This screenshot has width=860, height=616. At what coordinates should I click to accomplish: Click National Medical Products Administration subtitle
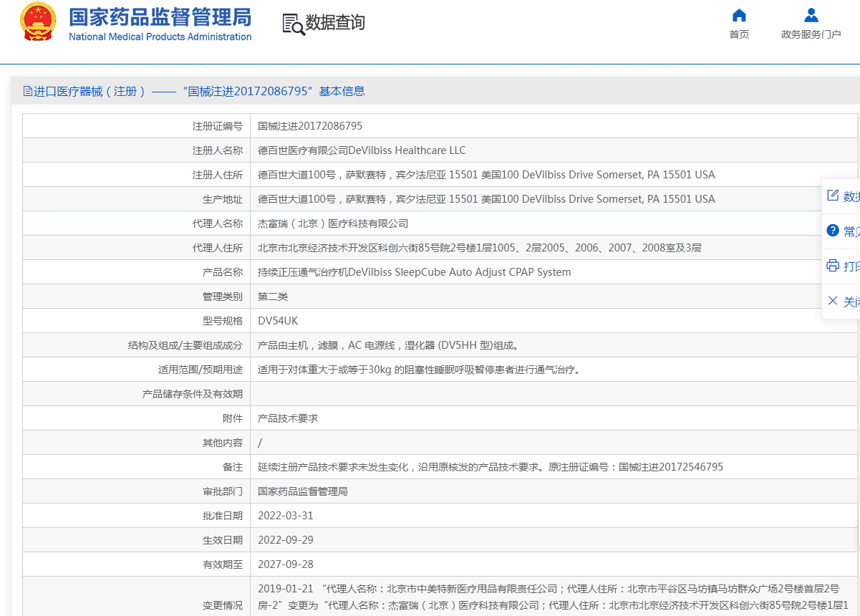tap(160, 37)
